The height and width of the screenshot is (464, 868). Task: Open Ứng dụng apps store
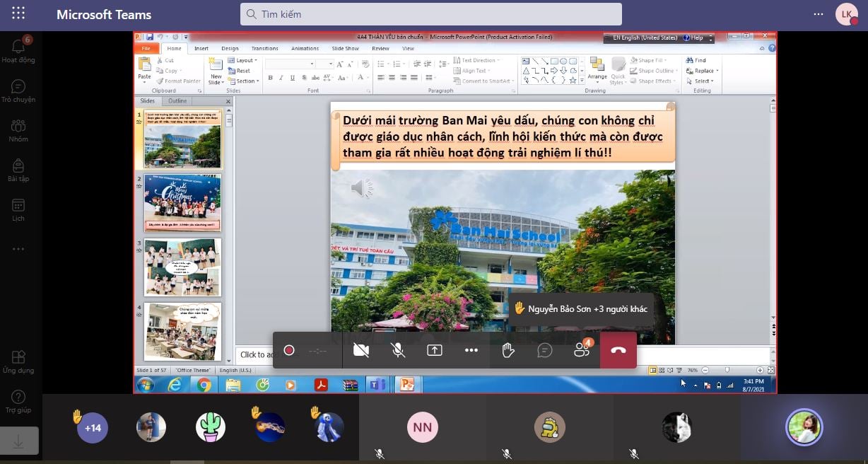point(18,361)
